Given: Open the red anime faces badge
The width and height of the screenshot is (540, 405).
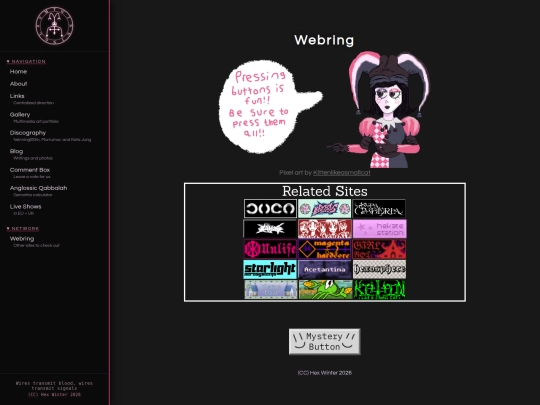Looking at the screenshot, I should point(325,229).
